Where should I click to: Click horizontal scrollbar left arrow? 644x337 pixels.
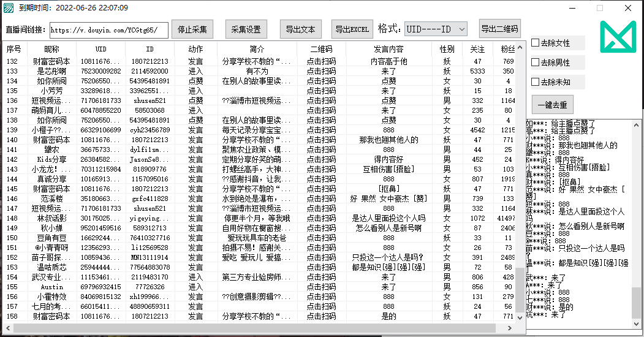tap(8, 328)
